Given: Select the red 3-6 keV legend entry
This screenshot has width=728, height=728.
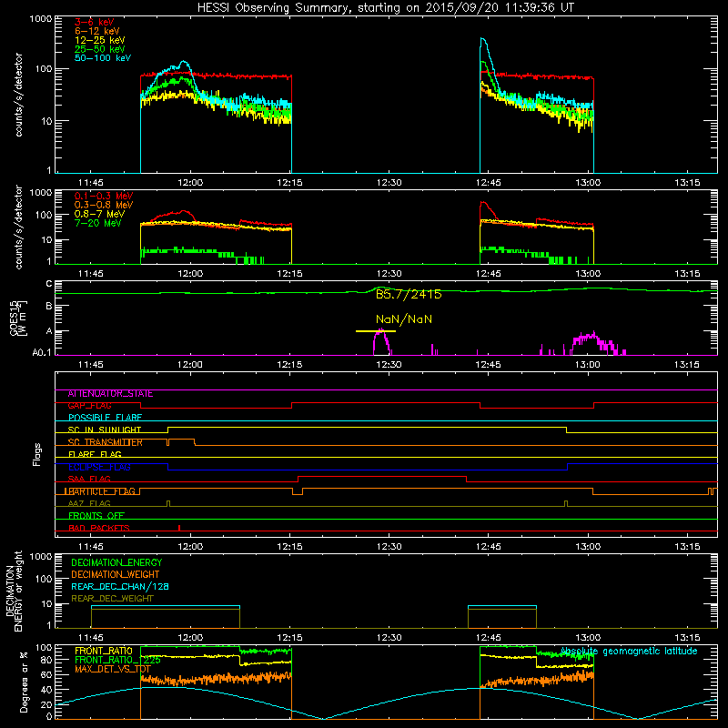Looking at the screenshot, I should point(95,22).
